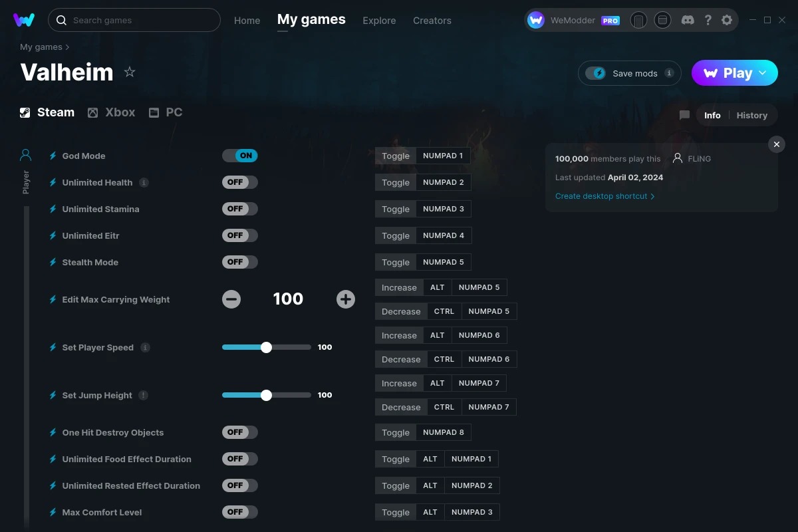Click the star icon next to Valheim
This screenshot has height=532, width=798.
pos(130,71)
